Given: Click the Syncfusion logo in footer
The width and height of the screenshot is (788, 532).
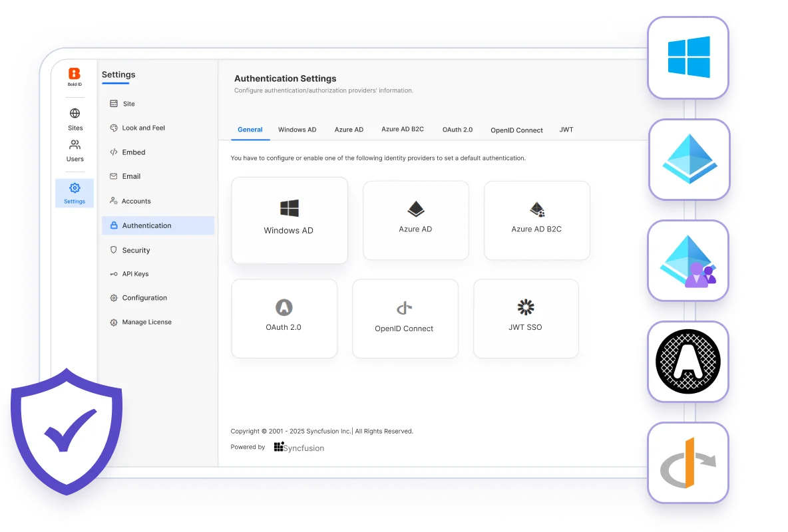Looking at the screenshot, I should [299, 447].
